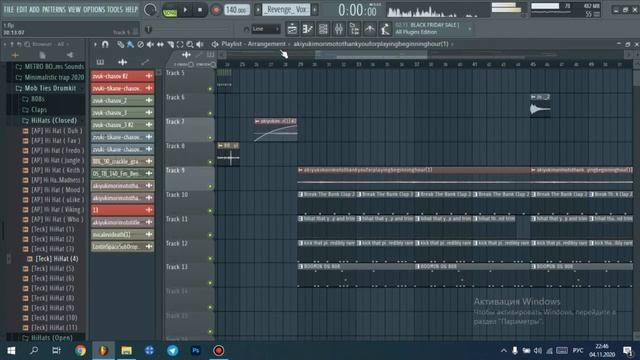Open the EDIT menu

pos(22,9)
